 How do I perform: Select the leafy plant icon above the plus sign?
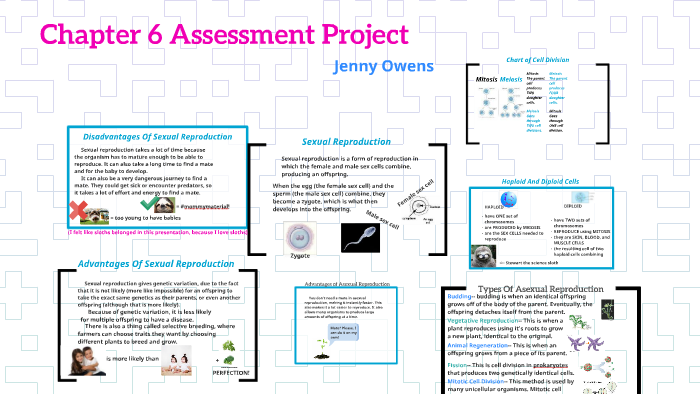(x=229, y=345)
